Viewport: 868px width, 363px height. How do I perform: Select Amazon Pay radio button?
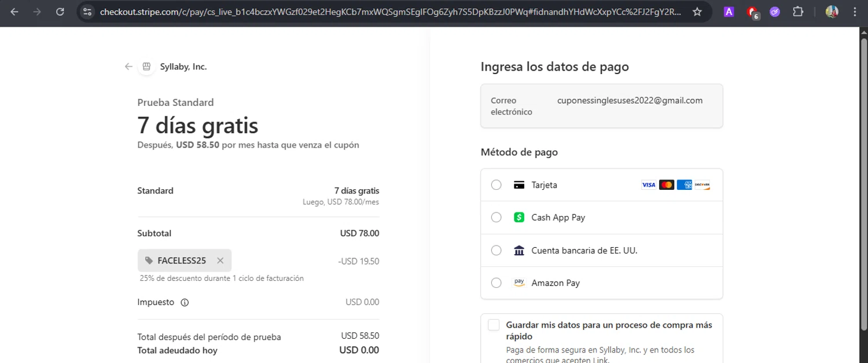pos(496,283)
